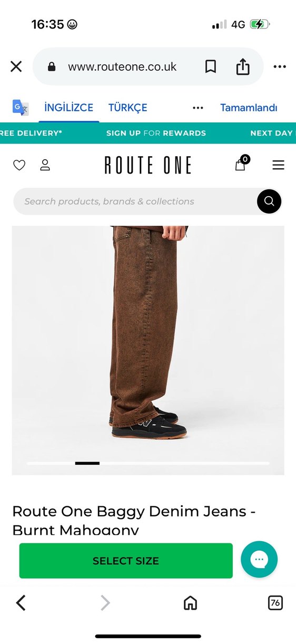Open account profile icon
Screen dimensions: 296x644
[x=45, y=165]
